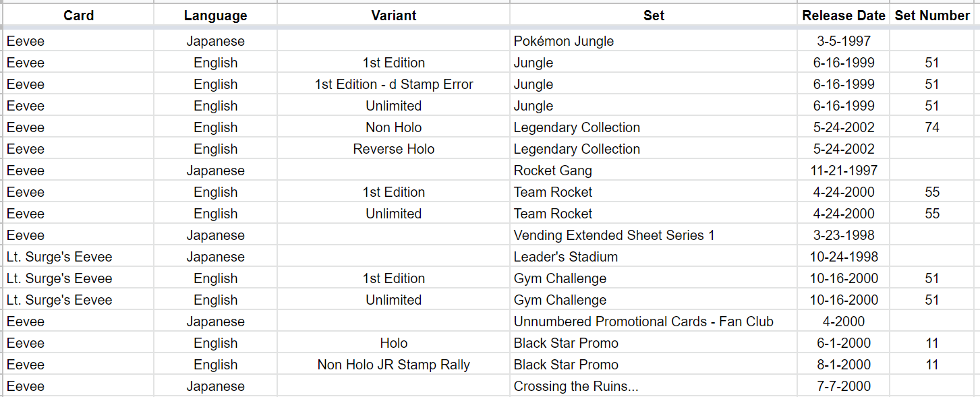This screenshot has width=980, height=397.
Task: Click the Pokémon Jungle set cell
Action: coord(654,41)
